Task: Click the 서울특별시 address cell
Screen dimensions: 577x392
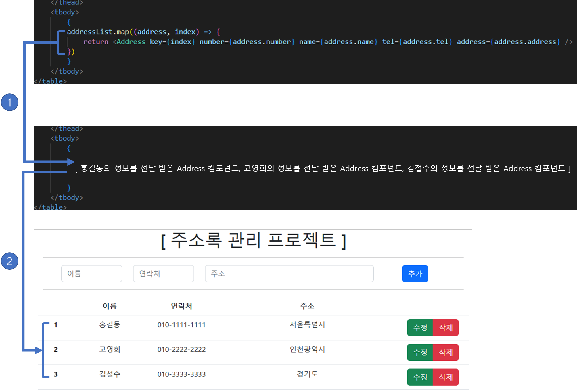Action: [307, 325]
